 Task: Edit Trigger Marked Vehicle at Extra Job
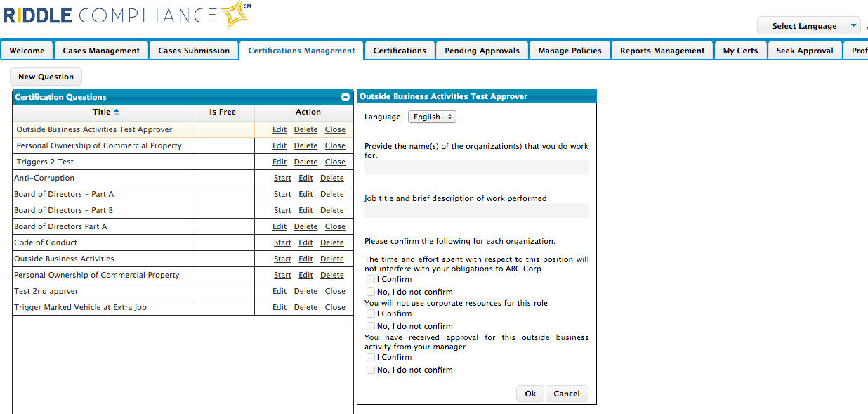[x=280, y=307]
